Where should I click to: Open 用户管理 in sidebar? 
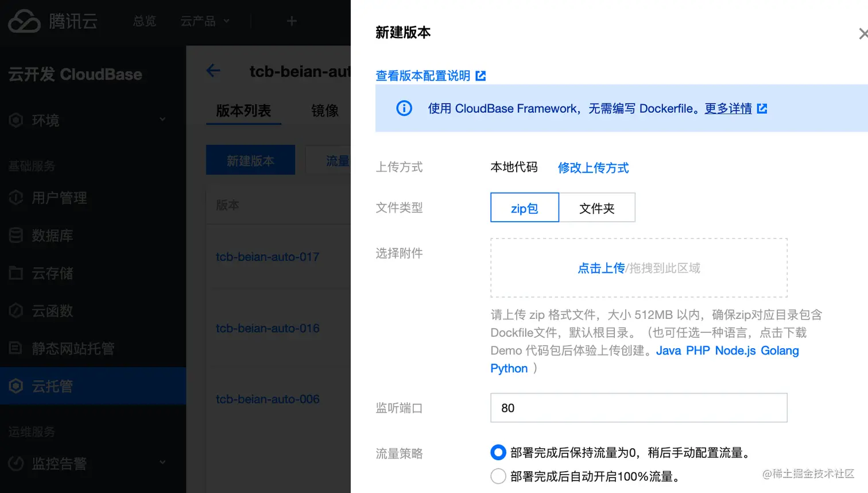(x=60, y=198)
